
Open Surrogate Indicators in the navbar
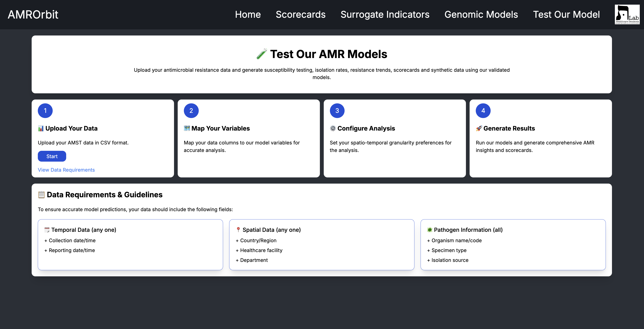pyautogui.click(x=385, y=14)
